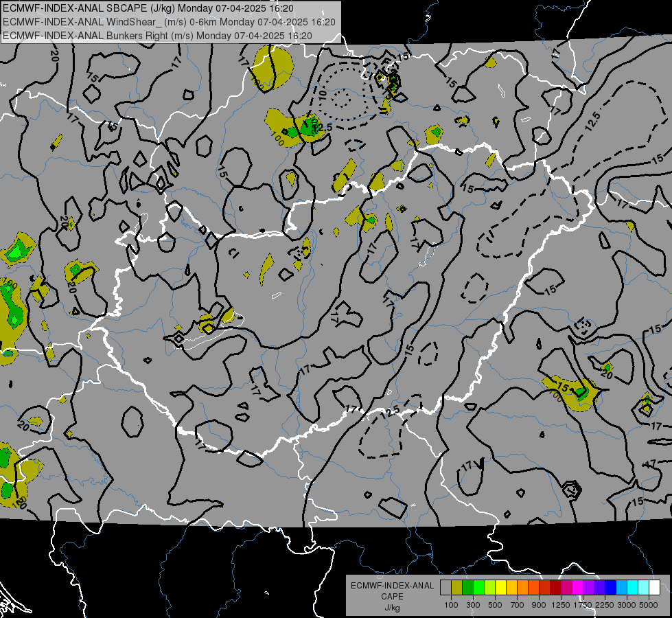This screenshot has width=672, height=618.
Task: Click the SBCAPE (J/kg) header line
Action: (x=148, y=8)
